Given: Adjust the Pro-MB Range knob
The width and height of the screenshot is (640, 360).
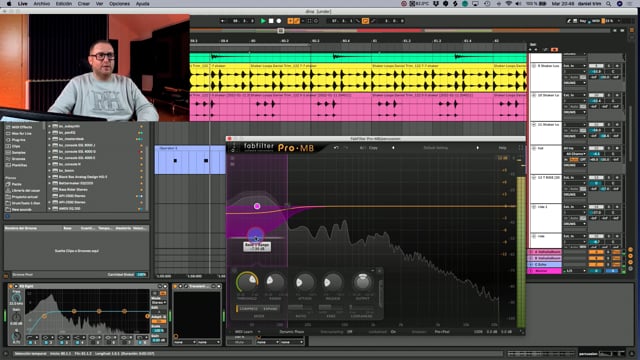Looking at the screenshot, I should tap(275, 282).
